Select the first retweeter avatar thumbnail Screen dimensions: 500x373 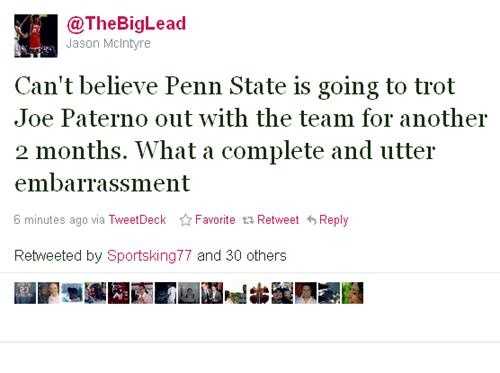(25, 293)
